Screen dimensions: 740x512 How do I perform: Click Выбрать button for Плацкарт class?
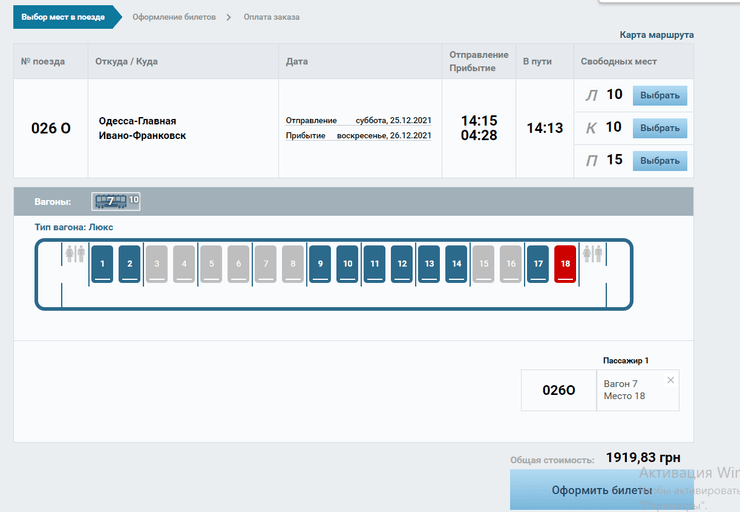[x=659, y=160]
